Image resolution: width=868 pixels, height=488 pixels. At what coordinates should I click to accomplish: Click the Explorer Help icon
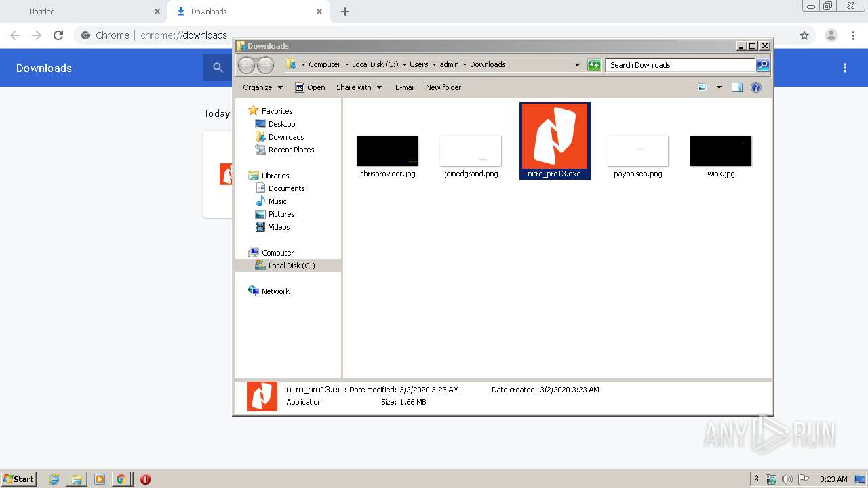tap(756, 87)
